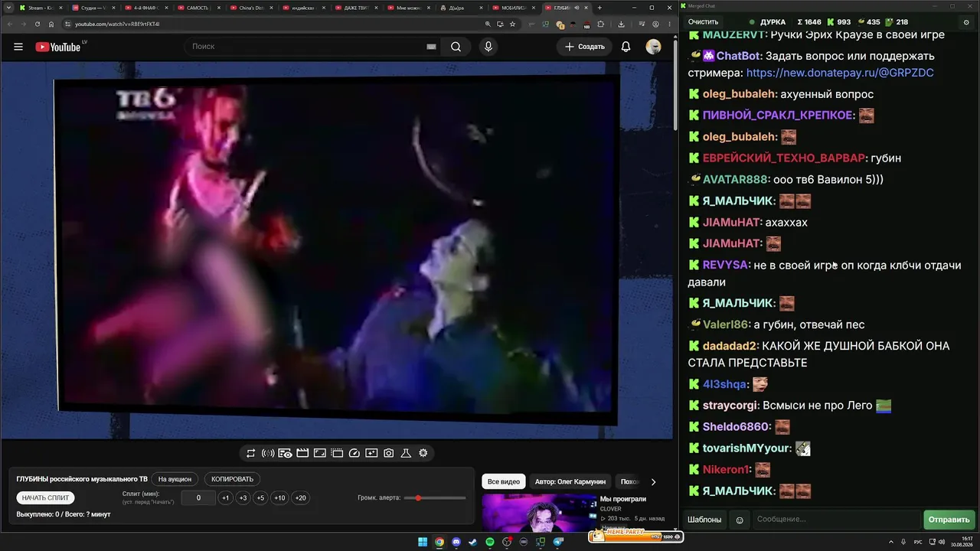980x551 pixels.
Task: Click the loop arrows icon under the video
Action: 250,453
